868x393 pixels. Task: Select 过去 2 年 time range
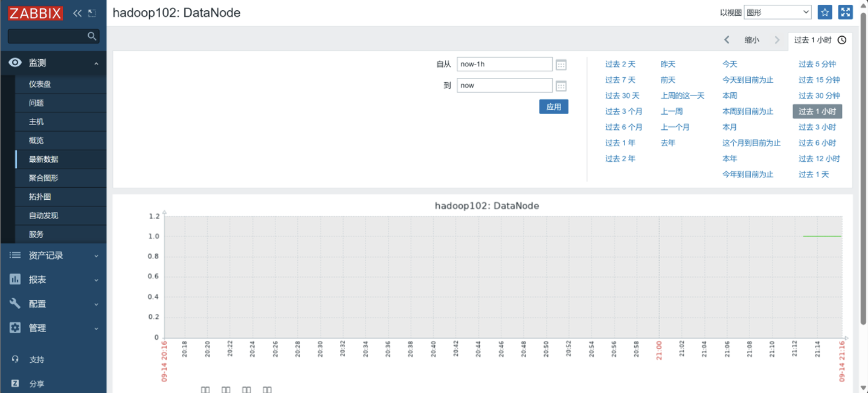620,158
